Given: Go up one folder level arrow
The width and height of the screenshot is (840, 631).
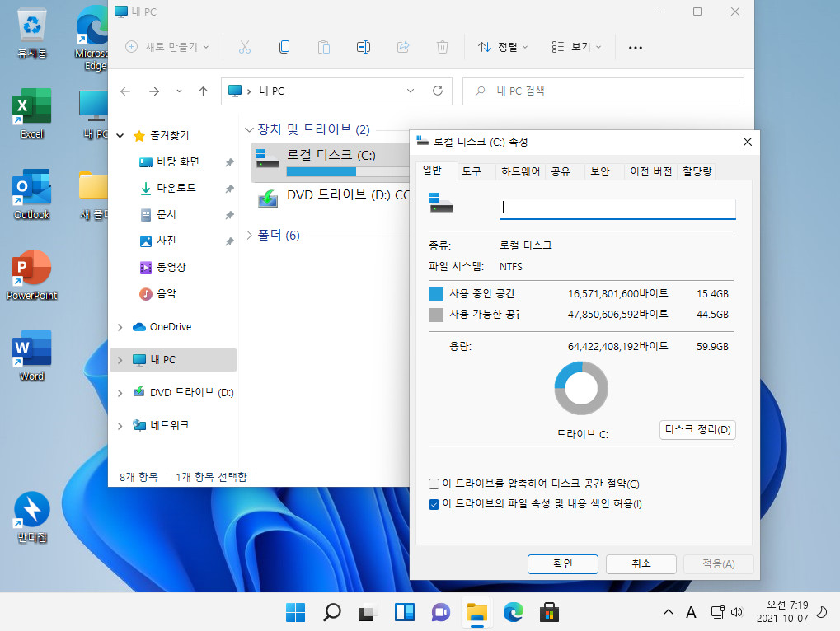Looking at the screenshot, I should click(x=203, y=91).
